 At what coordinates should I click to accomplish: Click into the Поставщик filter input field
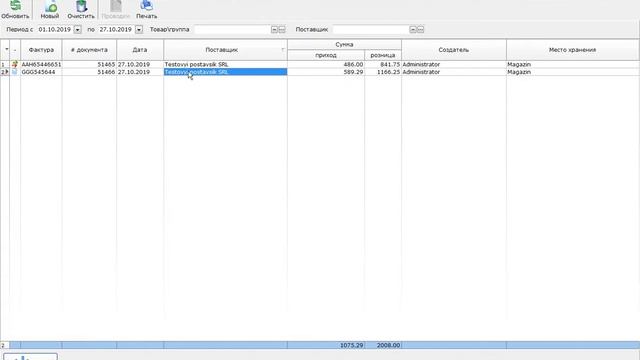point(371,30)
